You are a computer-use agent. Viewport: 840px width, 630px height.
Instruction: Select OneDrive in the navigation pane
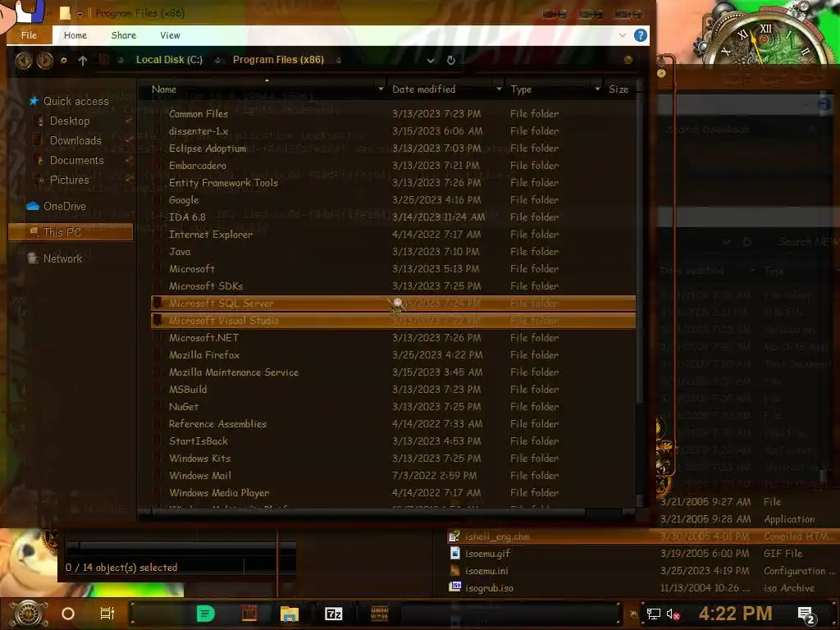(64, 206)
